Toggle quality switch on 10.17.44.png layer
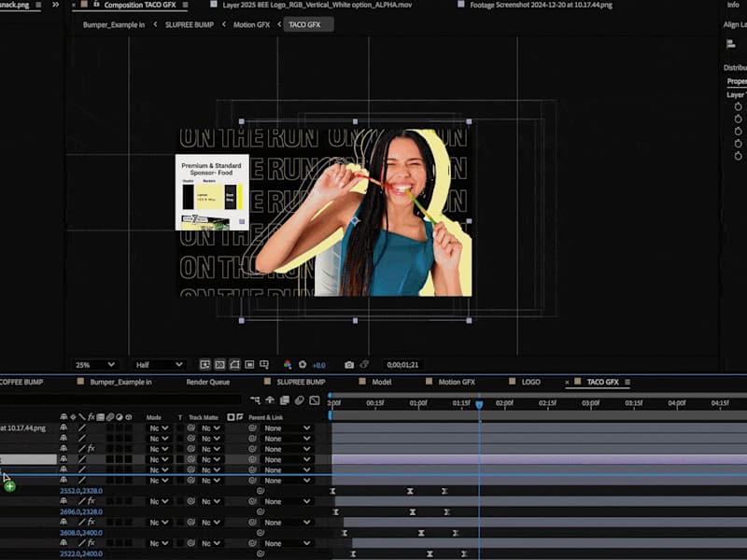 (82, 428)
